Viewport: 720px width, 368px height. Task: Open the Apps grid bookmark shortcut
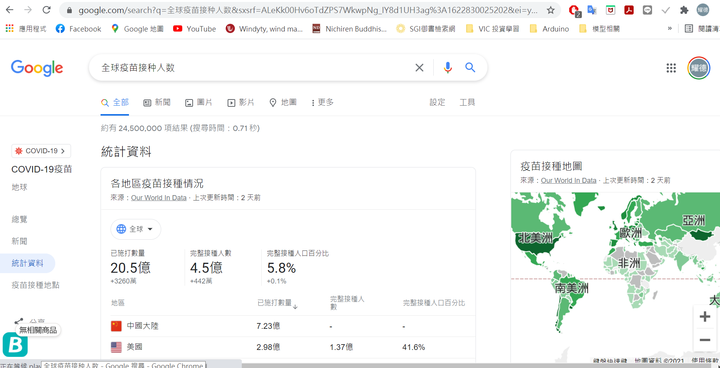(26, 28)
